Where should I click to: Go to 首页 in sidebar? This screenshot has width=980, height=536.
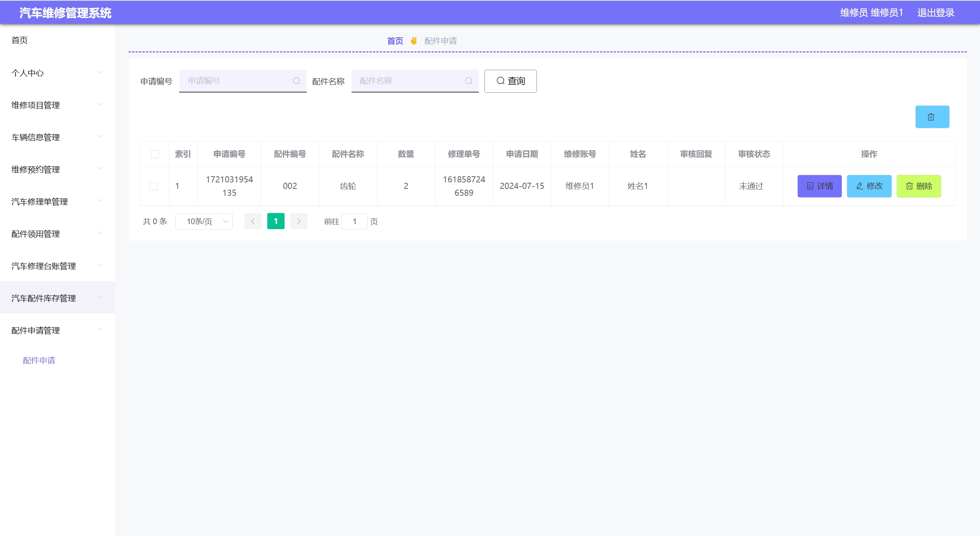click(20, 40)
